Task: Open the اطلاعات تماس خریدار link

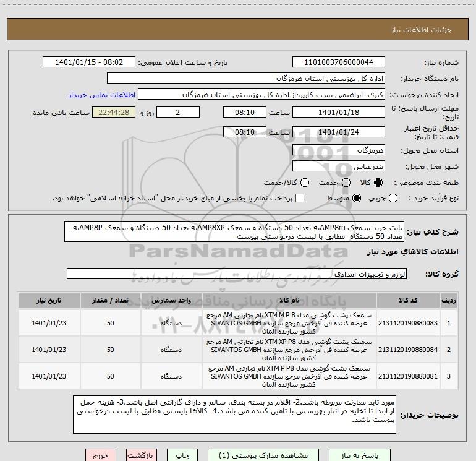Action: tap(102, 95)
